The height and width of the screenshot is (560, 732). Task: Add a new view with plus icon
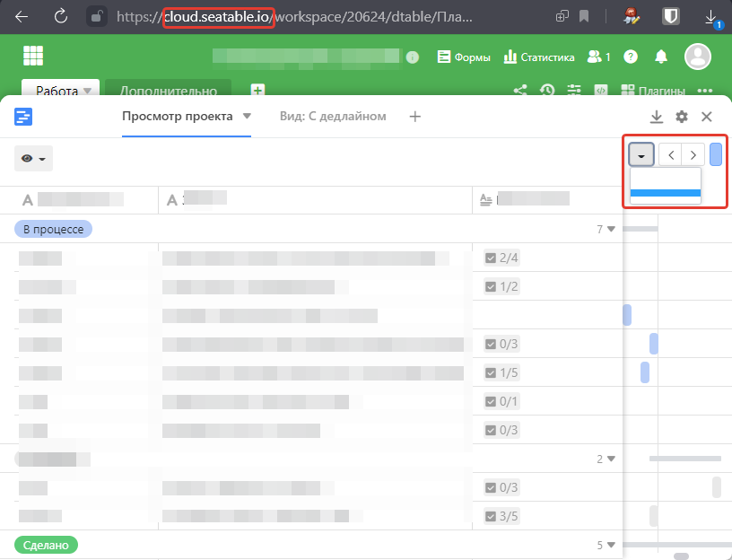point(414,117)
